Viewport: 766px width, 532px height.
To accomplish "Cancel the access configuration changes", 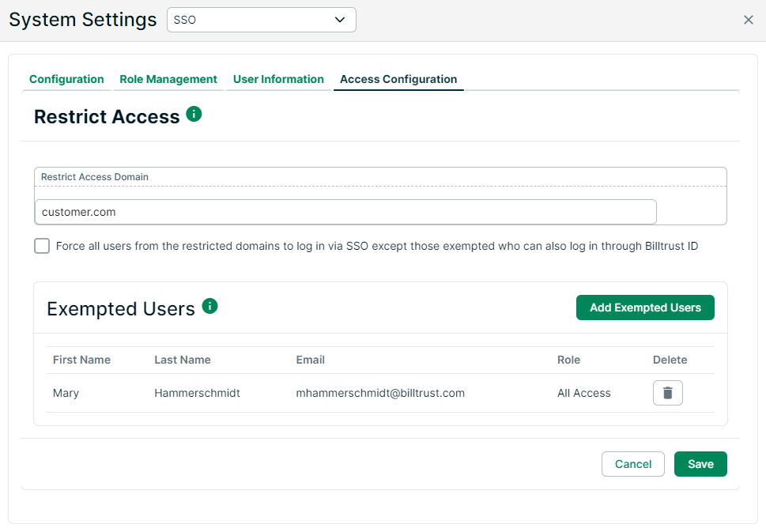I will (632, 464).
